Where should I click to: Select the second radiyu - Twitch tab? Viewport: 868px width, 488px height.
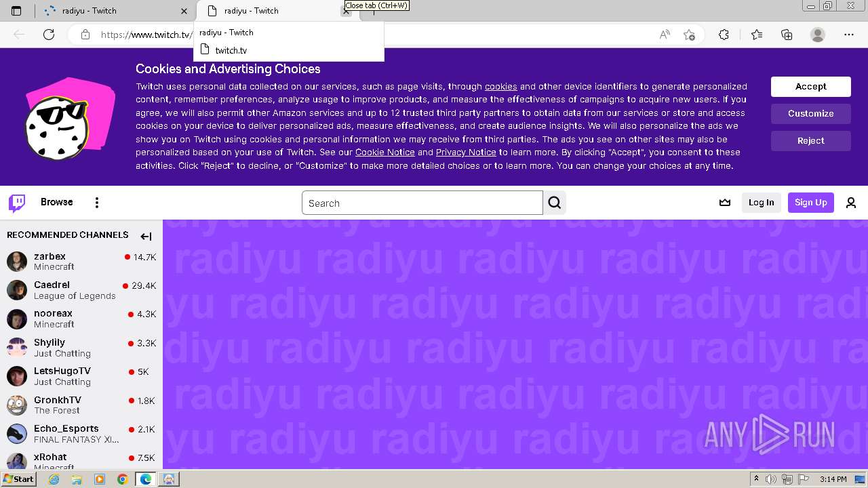tap(277, 11)
